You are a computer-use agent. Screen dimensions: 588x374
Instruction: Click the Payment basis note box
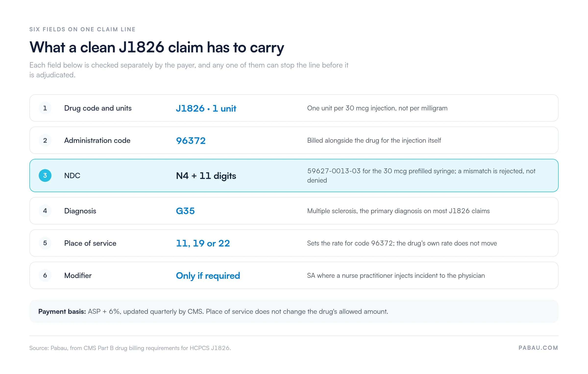click(294, 311)
